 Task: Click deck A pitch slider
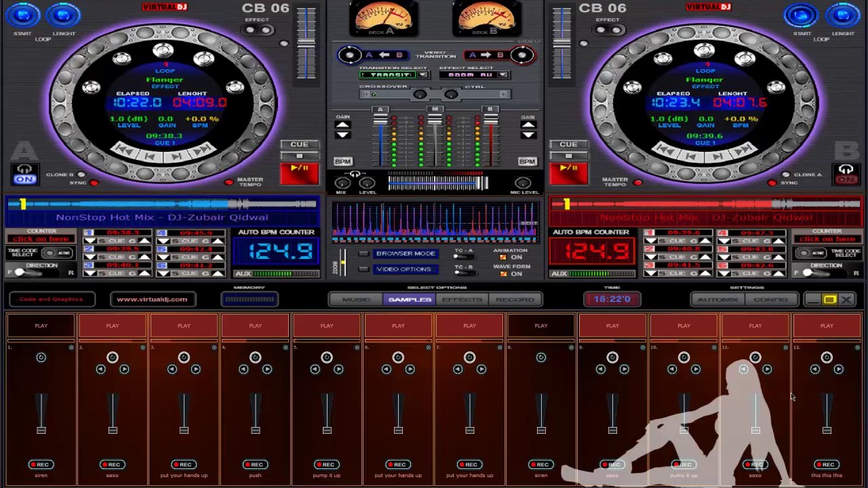307,44
